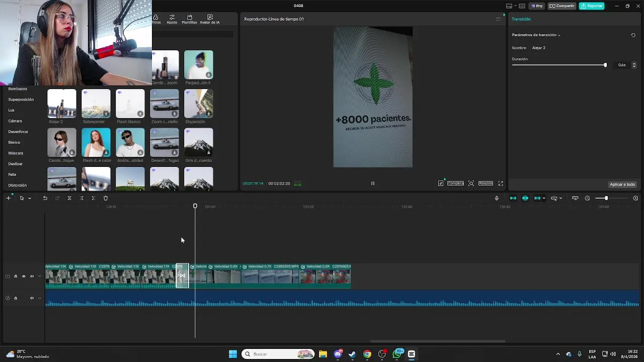Click the Redo arrow in timeline toolbar
This screenshot has width=644, height=362.
tap(57, 198)
